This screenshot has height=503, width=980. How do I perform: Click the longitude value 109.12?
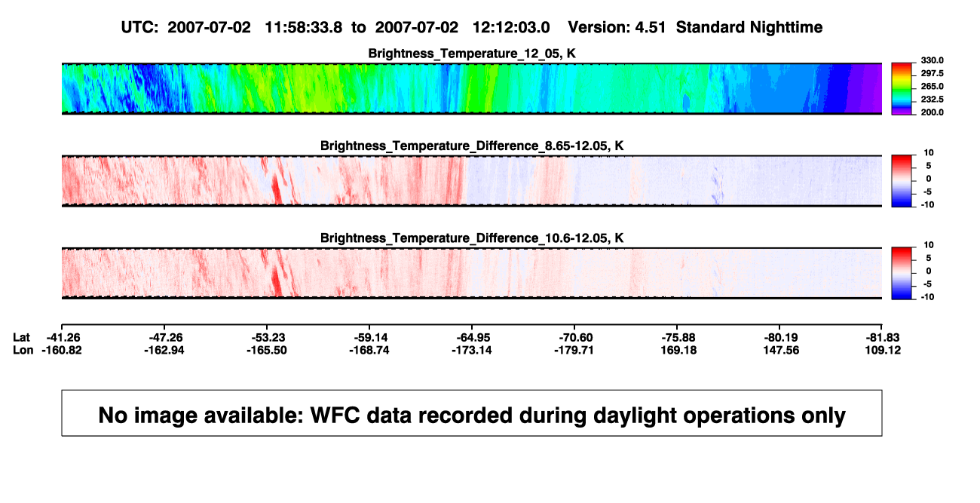[x=883, y=350]
